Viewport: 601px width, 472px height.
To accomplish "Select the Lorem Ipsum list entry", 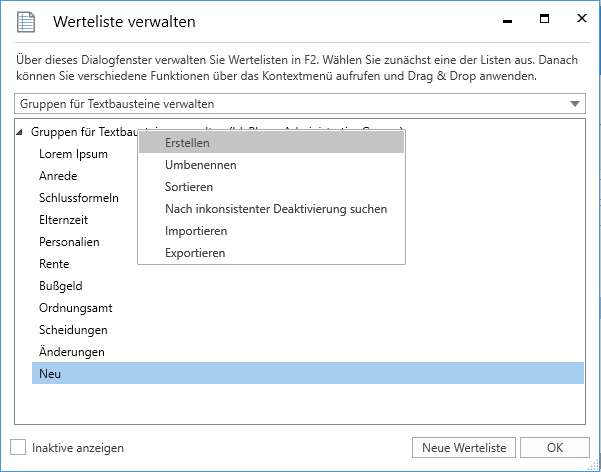I will pyautogui.click(x=73, y=154).
